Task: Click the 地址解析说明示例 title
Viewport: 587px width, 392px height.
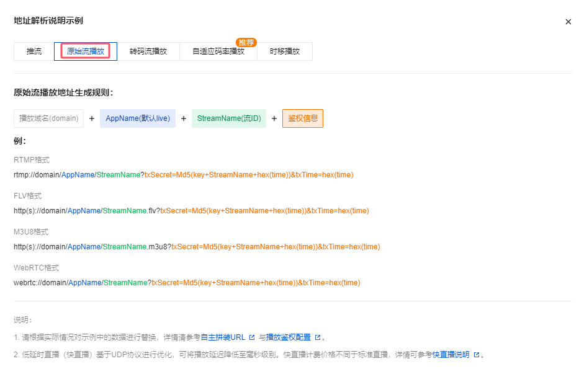Action: (x=48, y=20)
